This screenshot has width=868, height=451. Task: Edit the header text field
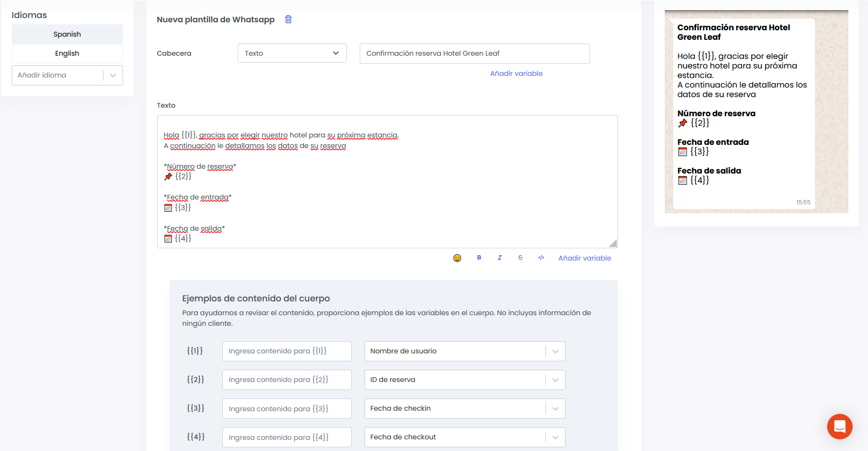click(x=474, y=54)
